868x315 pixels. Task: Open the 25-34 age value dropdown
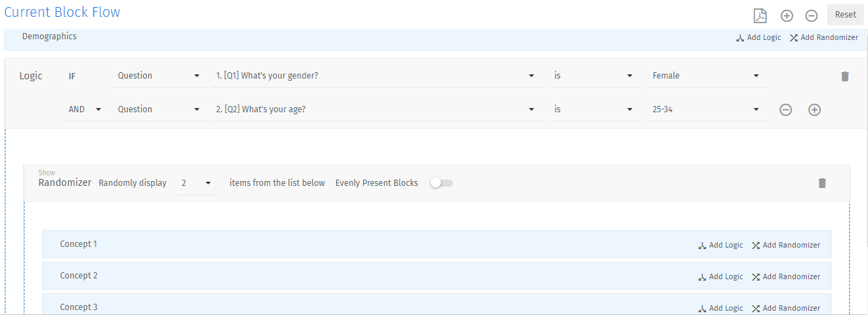(706, 109)
